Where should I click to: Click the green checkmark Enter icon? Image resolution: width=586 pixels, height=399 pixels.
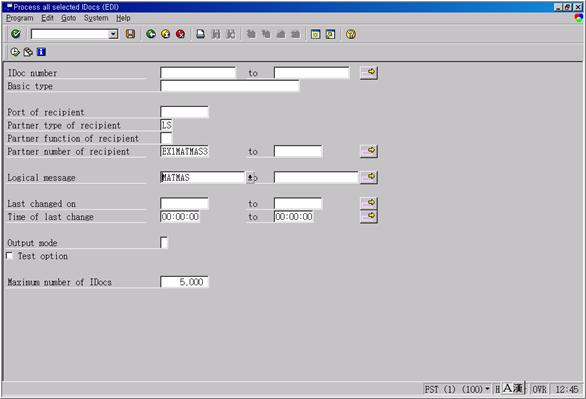tap(16, 34)
